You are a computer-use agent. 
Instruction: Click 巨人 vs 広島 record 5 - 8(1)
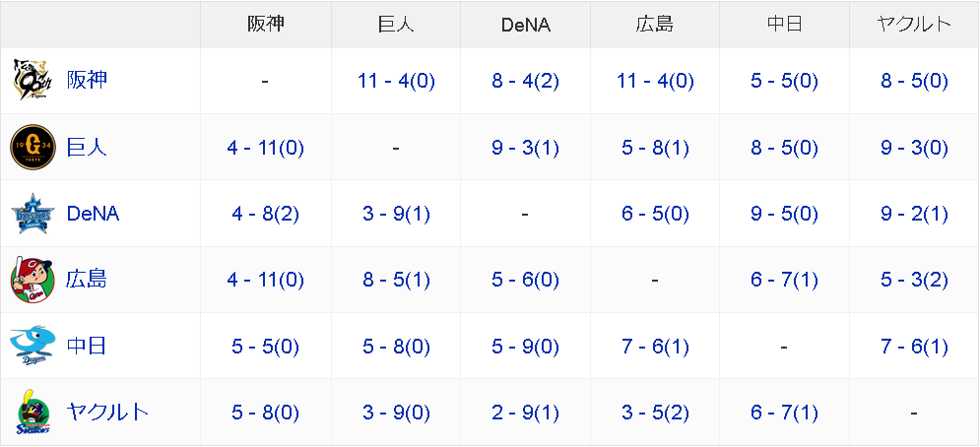655,148
